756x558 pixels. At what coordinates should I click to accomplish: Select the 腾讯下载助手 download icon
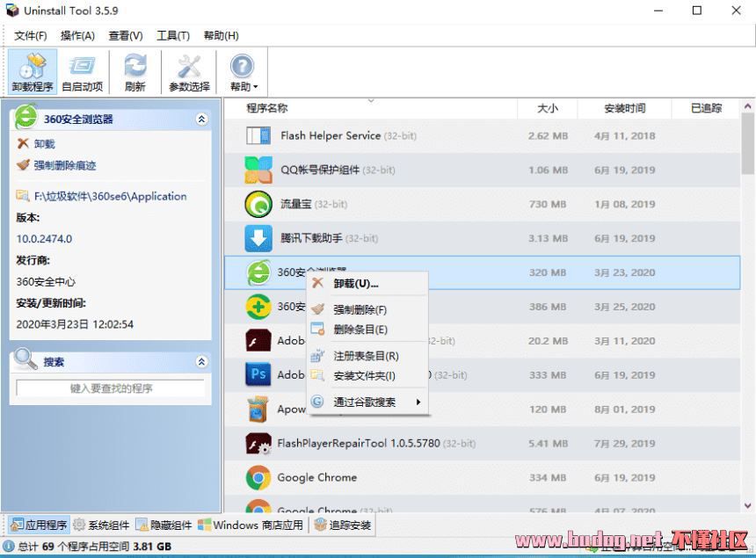(258, 238)
